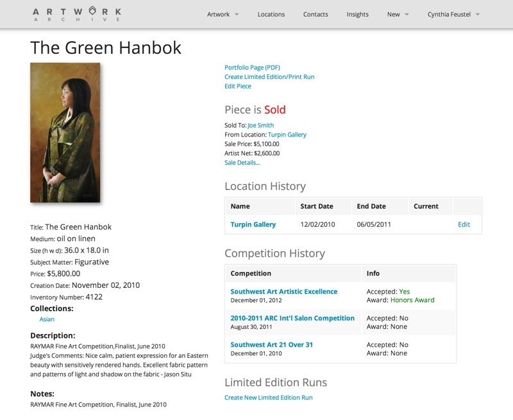Viewport: 513px width, 420px height.
Task: Open Southwest Art 21 Over 31 competition
Action: coord(271,344)
